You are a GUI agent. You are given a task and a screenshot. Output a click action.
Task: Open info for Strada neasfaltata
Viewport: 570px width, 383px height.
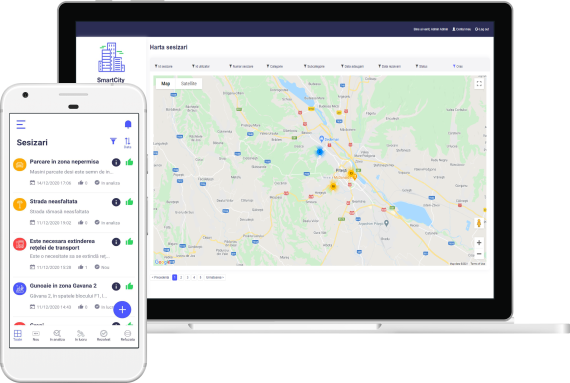click(116, 202)
